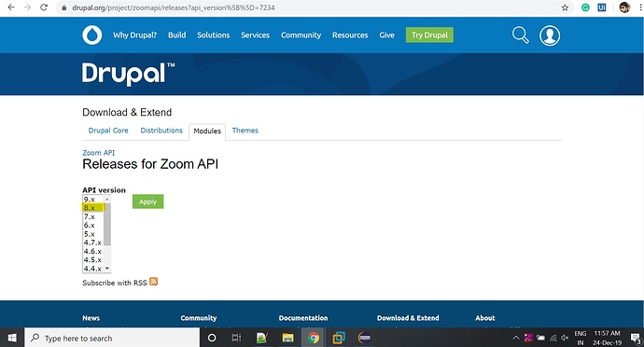The image size is (644, 347).
Task: Bookmark the page with star icon
Action: click(566, 7)
